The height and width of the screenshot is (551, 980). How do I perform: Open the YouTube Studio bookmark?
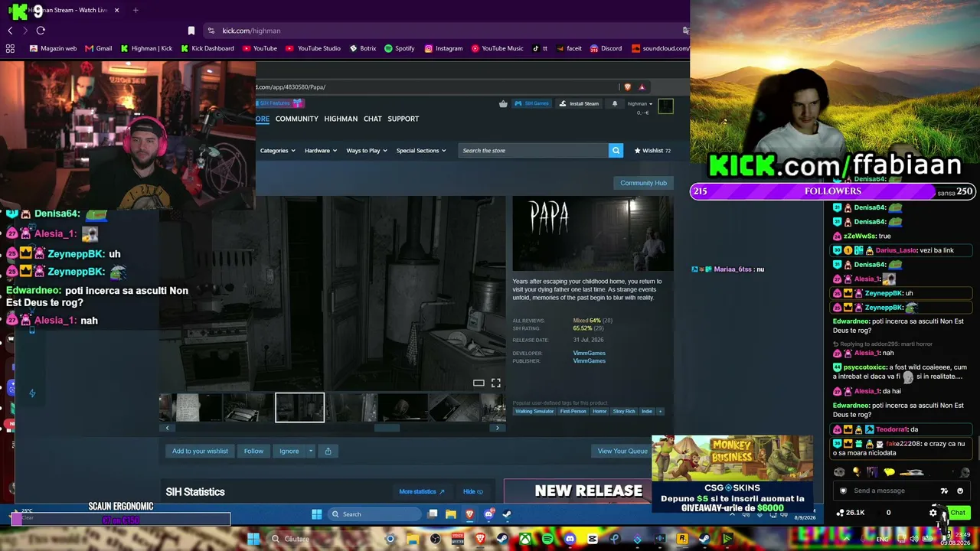[x=313, y=48]
